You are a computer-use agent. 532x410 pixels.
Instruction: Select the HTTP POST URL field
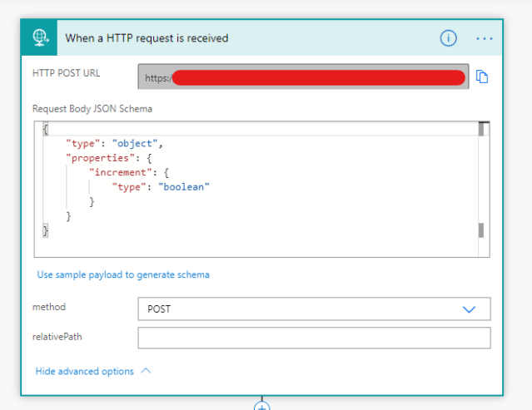(x=304, y=77)
